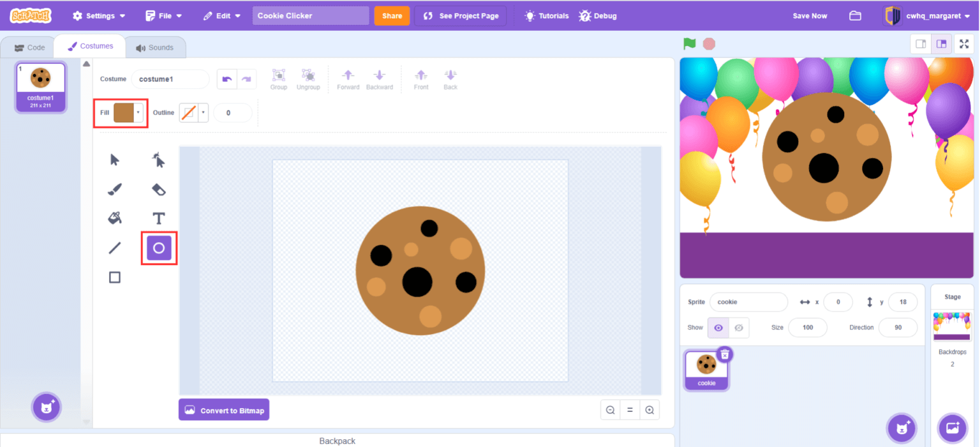Choose the Eraser tool
The height and width of the screenshot is (447, 980).
click(x=159, y=189)
